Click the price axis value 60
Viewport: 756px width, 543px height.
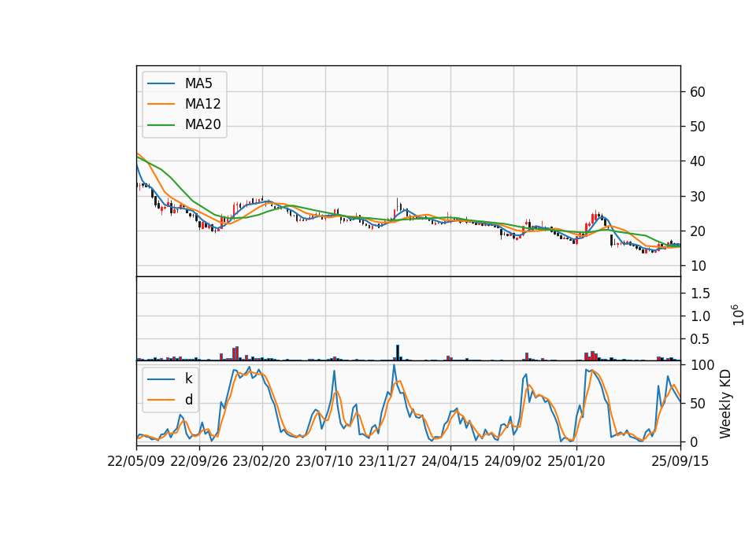698,92
